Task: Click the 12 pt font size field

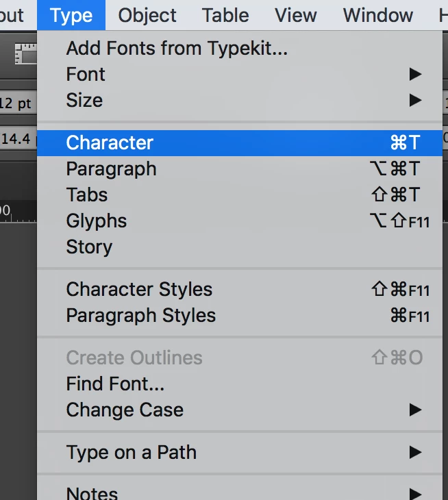Action: pyautogui.click(x=18, y=103)
